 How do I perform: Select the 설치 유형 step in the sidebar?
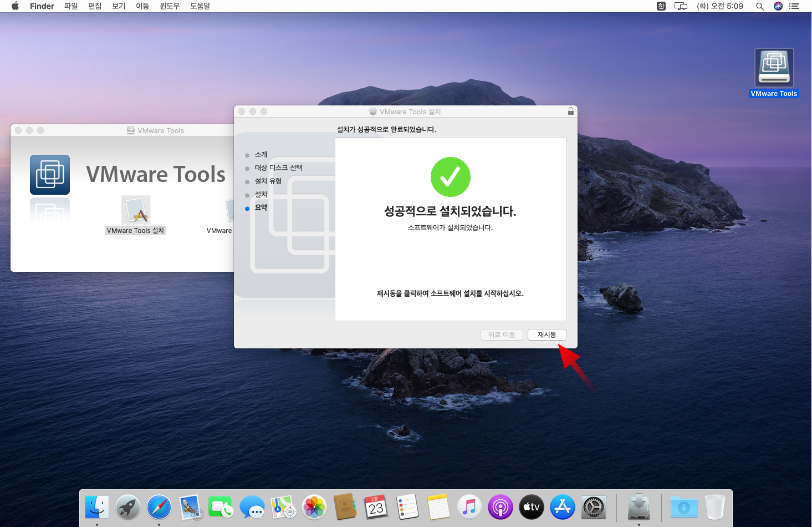(268, 181)
